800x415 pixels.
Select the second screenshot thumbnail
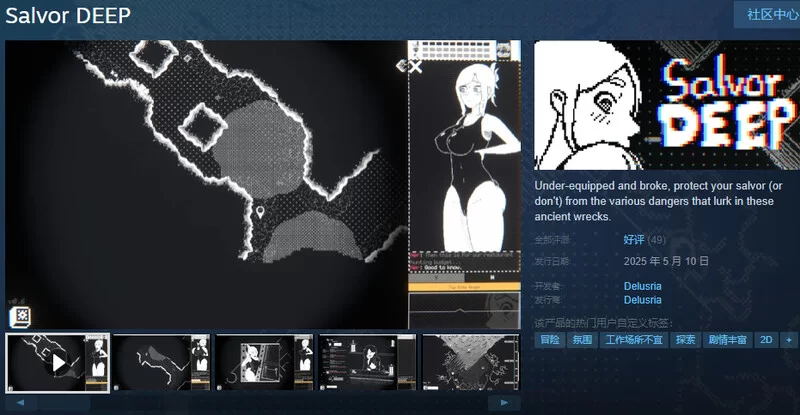(x=161, y=363)
